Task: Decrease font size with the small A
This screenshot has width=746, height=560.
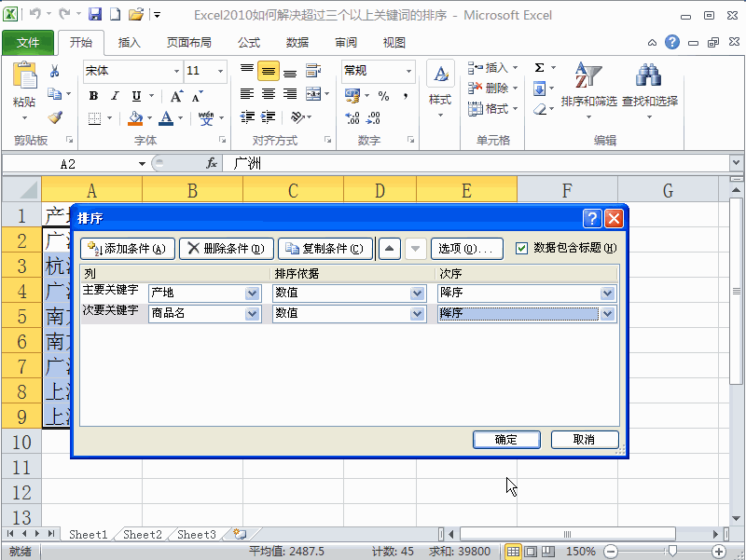Action: [197, 97]
